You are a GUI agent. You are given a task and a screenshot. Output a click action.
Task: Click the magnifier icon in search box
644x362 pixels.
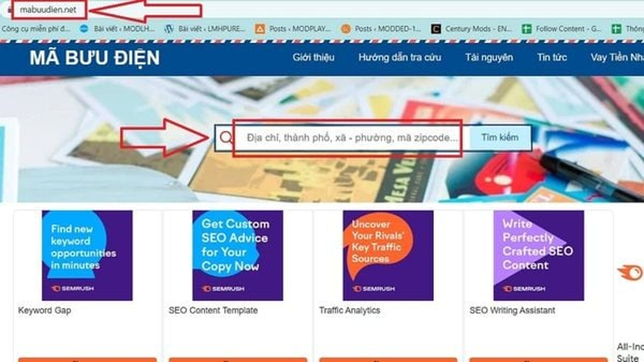point(226,137)
